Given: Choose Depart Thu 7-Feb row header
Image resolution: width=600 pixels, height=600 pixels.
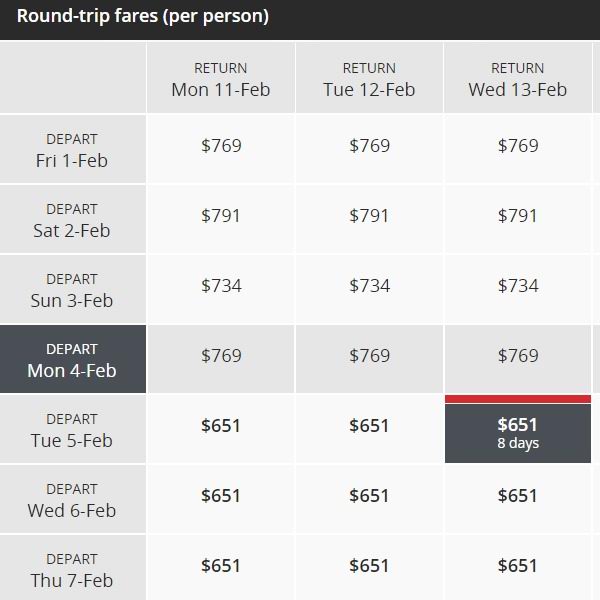Looking at the screenshot, I should tap(73, 568).
